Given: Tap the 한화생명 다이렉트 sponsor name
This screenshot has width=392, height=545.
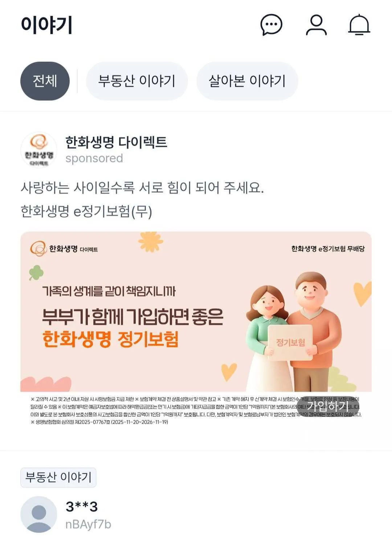Looking at the screenshot, I should point(116,142).
